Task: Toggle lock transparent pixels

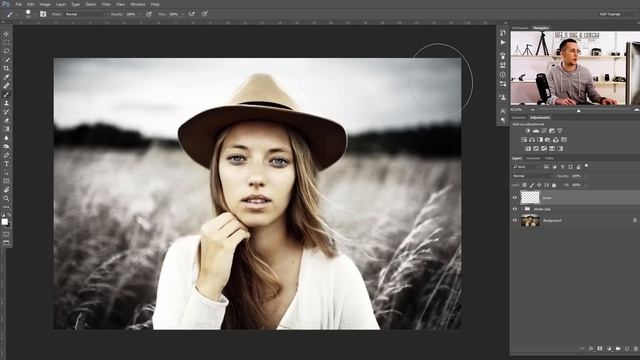Action: coord(524,185)
